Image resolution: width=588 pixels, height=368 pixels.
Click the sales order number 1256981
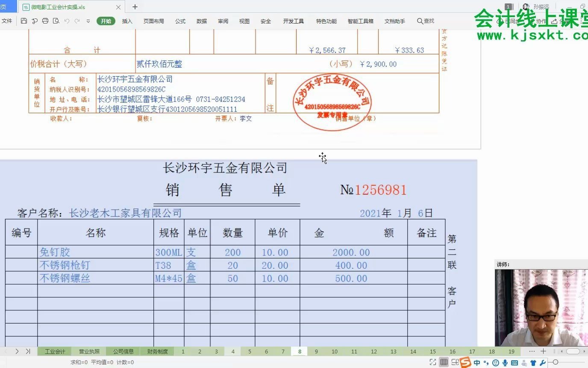point(381,190)
